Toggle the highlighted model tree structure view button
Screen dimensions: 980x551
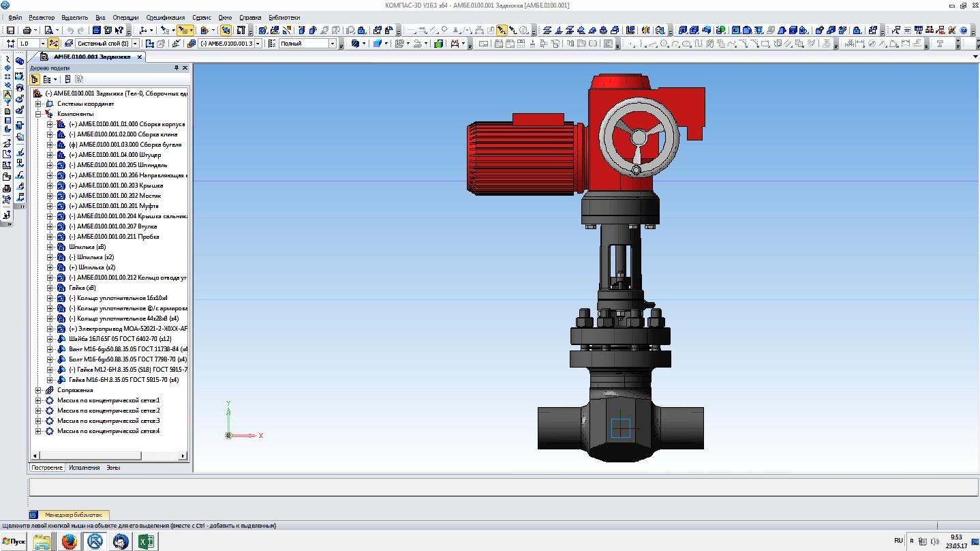coord(35,79)
